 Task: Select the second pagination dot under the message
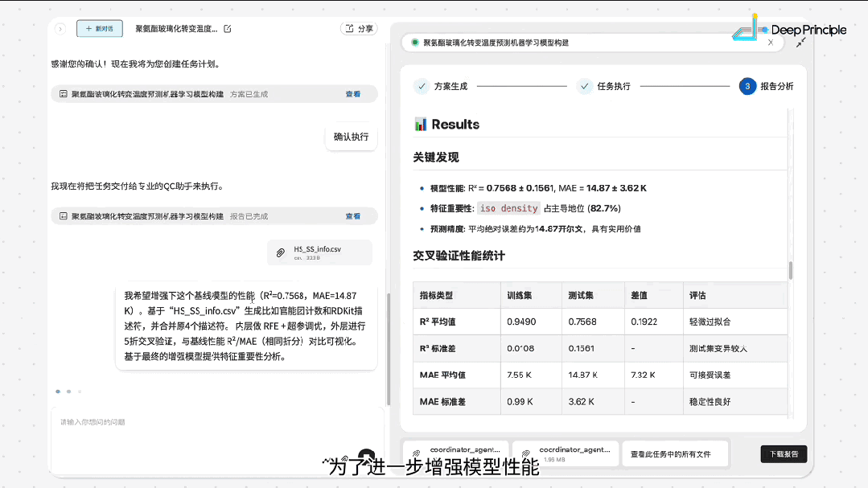coord(68,392)
